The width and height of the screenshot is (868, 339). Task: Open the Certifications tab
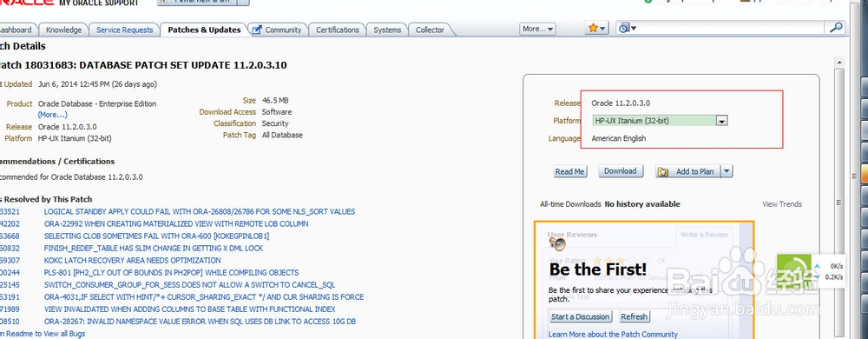tap(338, 30)
